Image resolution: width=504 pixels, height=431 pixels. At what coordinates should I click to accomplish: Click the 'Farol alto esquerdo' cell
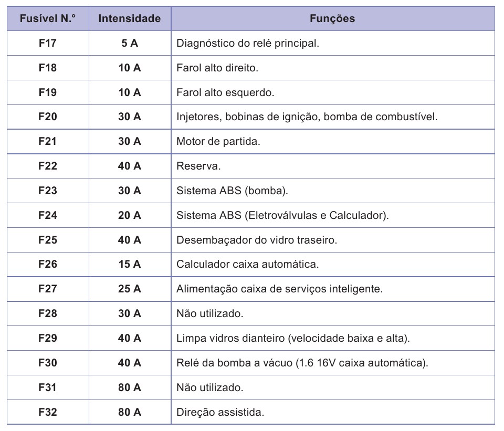226,92
